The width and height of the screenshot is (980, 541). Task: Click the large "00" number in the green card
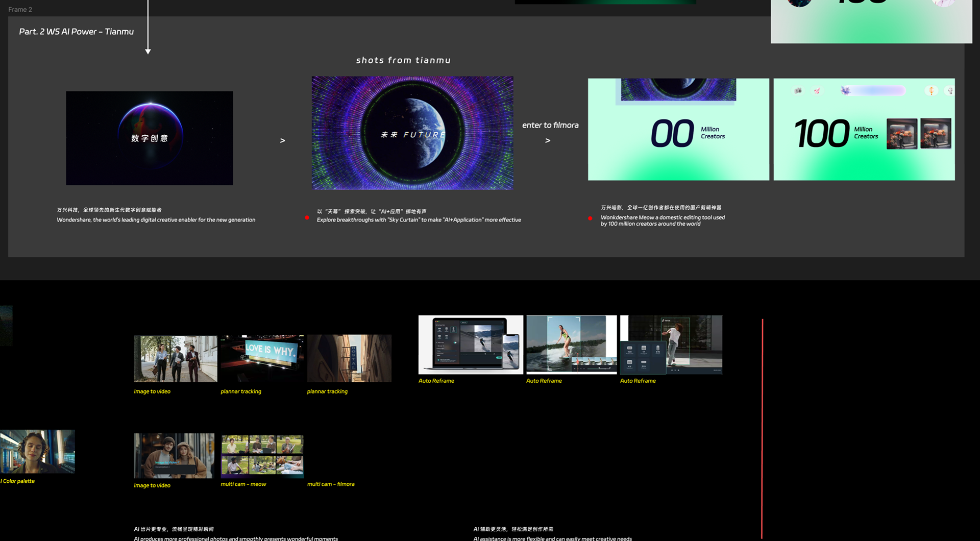click(672, 133)
